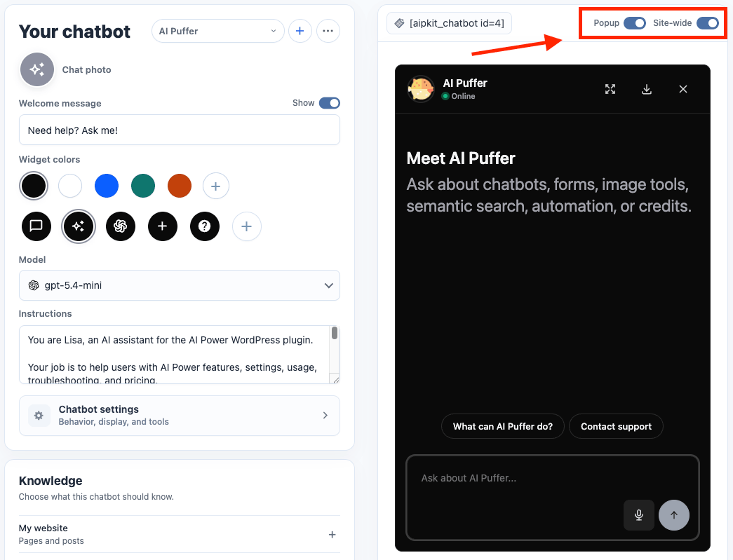Select the white widget color
This screenshot has width=733, height=560.
point(70,186)
